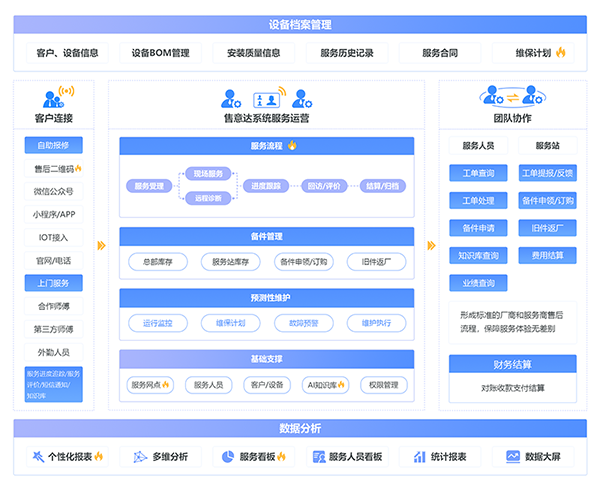Image resolution: width=600 pixels, height=491 pixels.
Task: Click the flame icon on AI知识库 pill
Action: pyautogui.click(x=341, y=385)
